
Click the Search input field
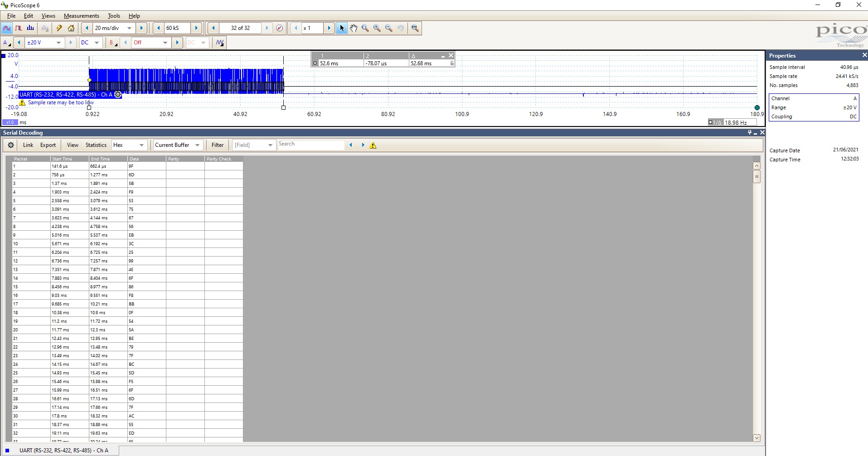coord(311,145)
